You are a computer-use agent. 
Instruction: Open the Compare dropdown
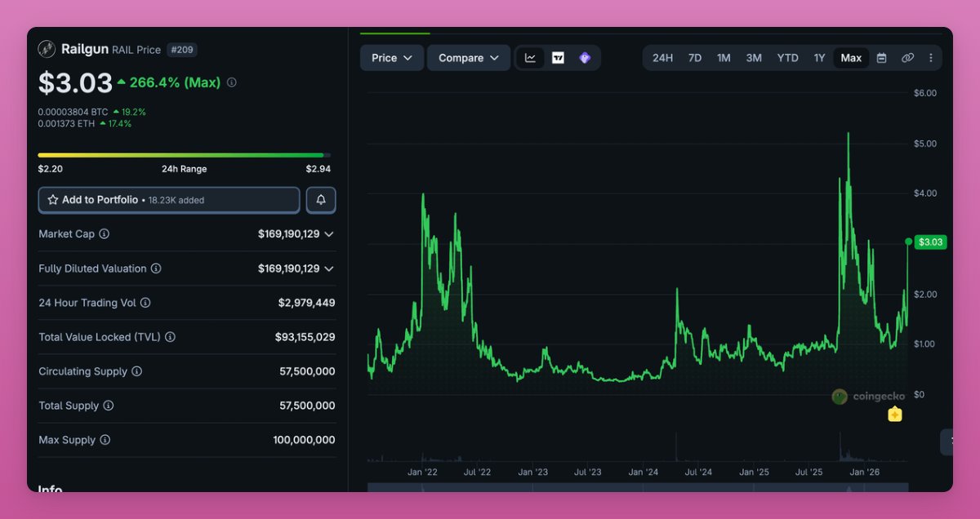(469, 58)
